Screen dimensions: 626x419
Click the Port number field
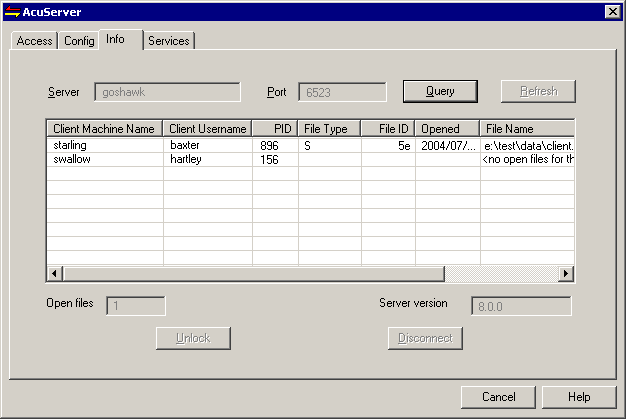pos(342,92)
